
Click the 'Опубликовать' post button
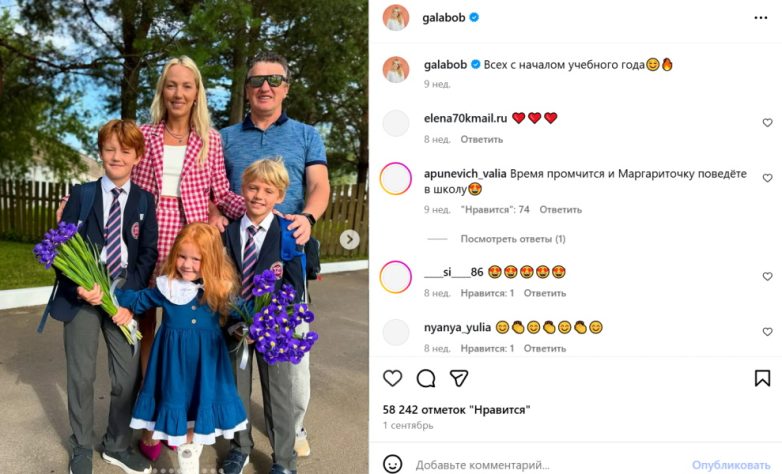(731, 465)
